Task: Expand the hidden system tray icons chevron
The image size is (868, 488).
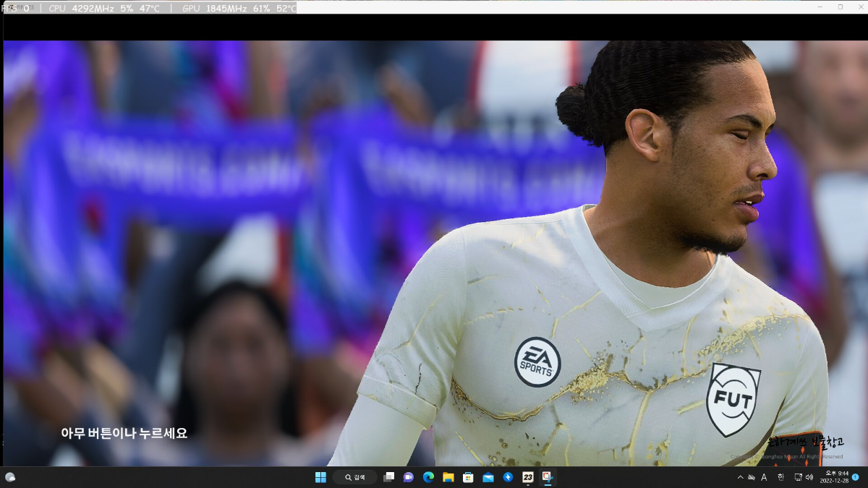Action: pos(740,477)
